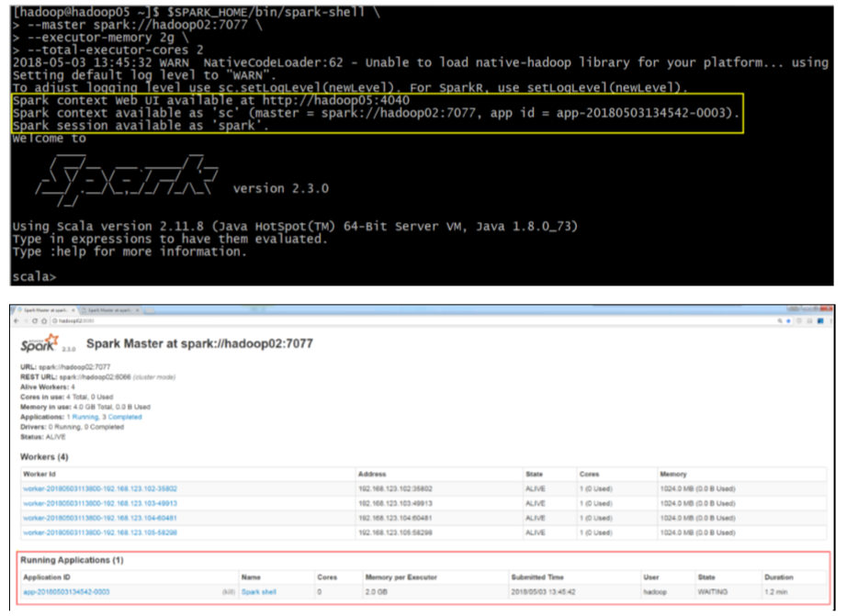Open the '1 Running' applications link
The image size is (858, 616).
83,417
